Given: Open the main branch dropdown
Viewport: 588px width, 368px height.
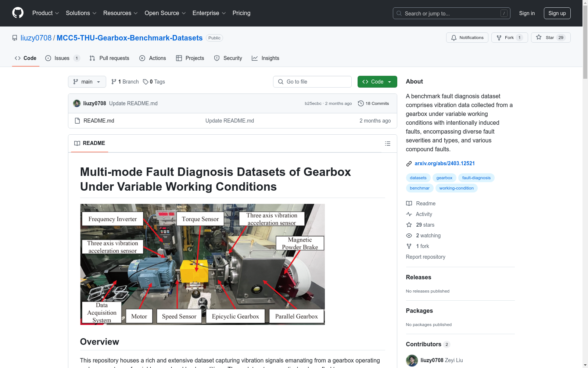Looking at the screenshot, I should 87,82.
